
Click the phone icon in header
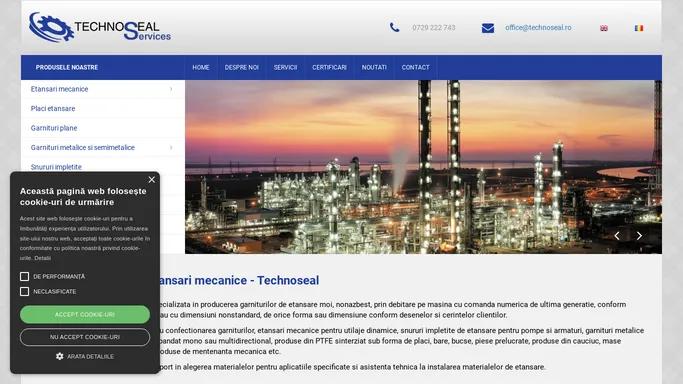[394, 27]
